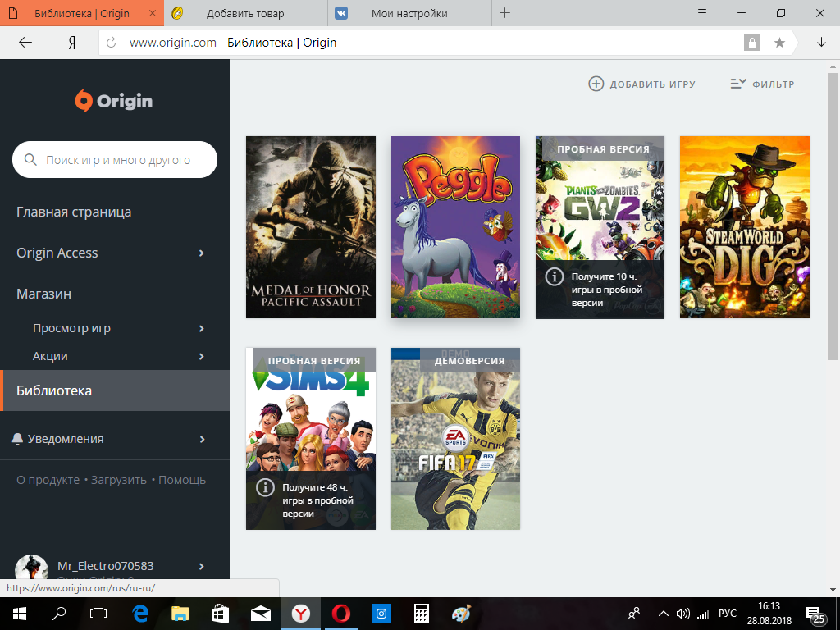The image size is (840, 630).
Task: Click the volume speaker tray icon
Action: point(682,614)
